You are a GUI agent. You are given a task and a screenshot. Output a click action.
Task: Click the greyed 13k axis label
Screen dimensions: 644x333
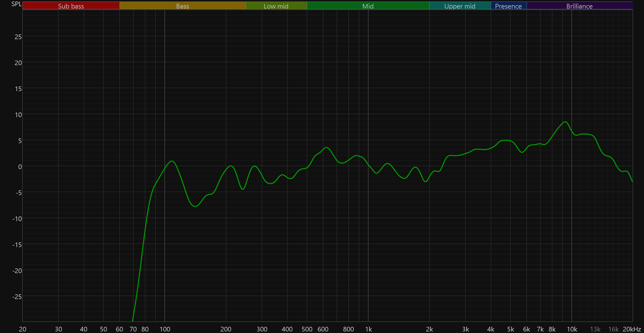pyautogui.click(x=595, y=329)
